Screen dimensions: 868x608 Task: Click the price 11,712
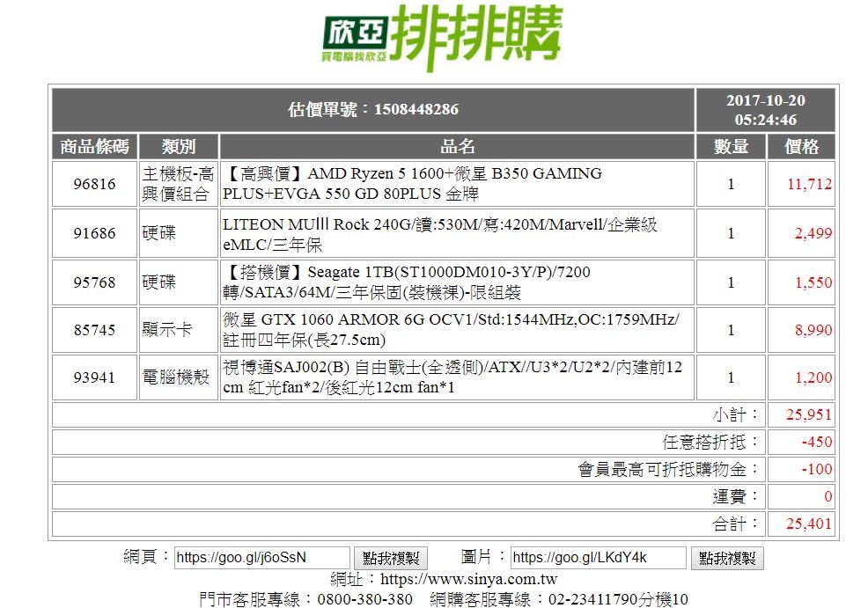(x=809, y=184)
